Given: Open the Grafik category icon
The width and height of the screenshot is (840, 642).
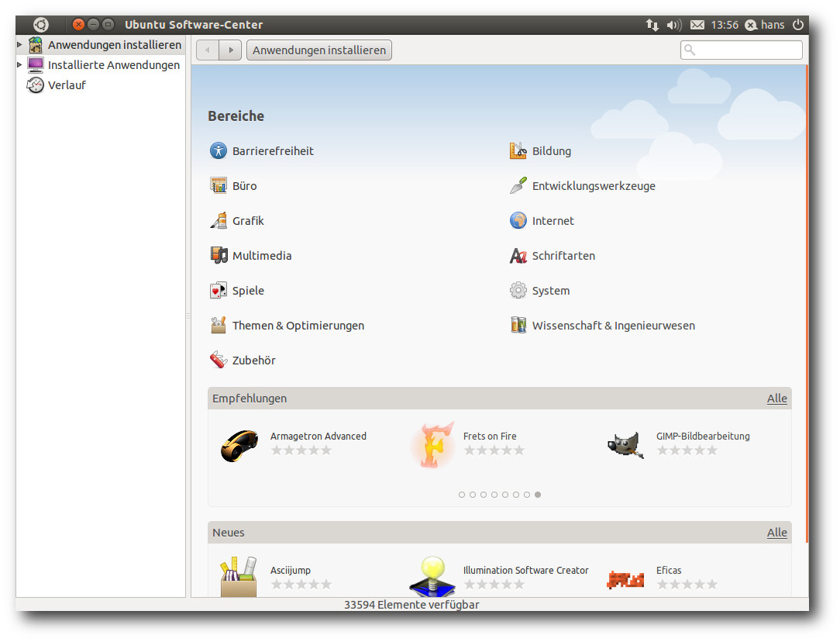Looking at the screenshot, I should pos(219,221).
